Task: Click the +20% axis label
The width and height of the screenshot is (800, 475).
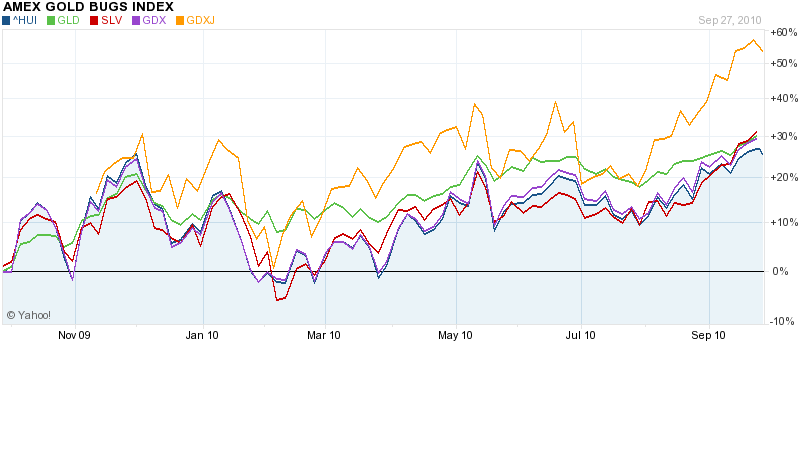Action: pos(784,177)
